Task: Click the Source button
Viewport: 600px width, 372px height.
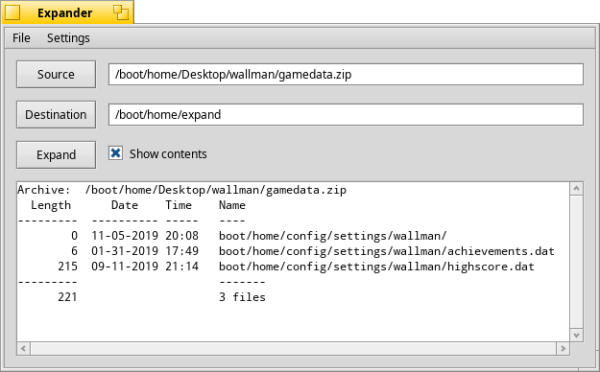Action: point(56,74)
